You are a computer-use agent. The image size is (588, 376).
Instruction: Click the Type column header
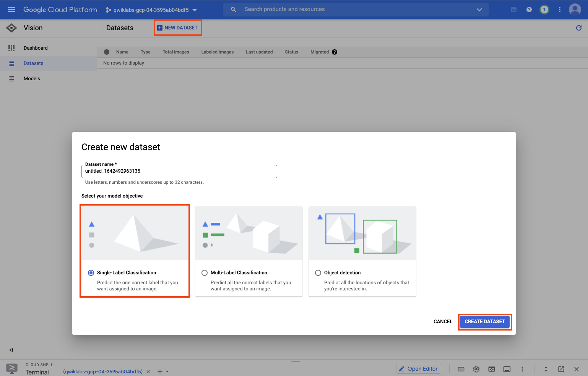146,52
